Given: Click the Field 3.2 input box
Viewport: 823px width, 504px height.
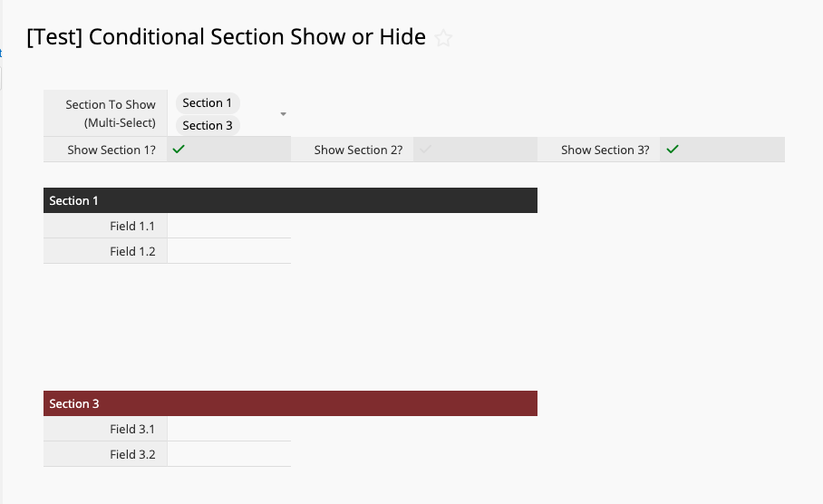Looking at the screenshot, I should (228, 454).
